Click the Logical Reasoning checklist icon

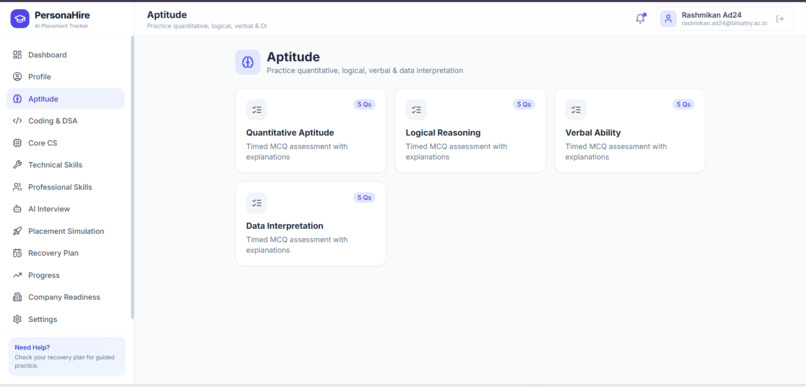(416, 109)
